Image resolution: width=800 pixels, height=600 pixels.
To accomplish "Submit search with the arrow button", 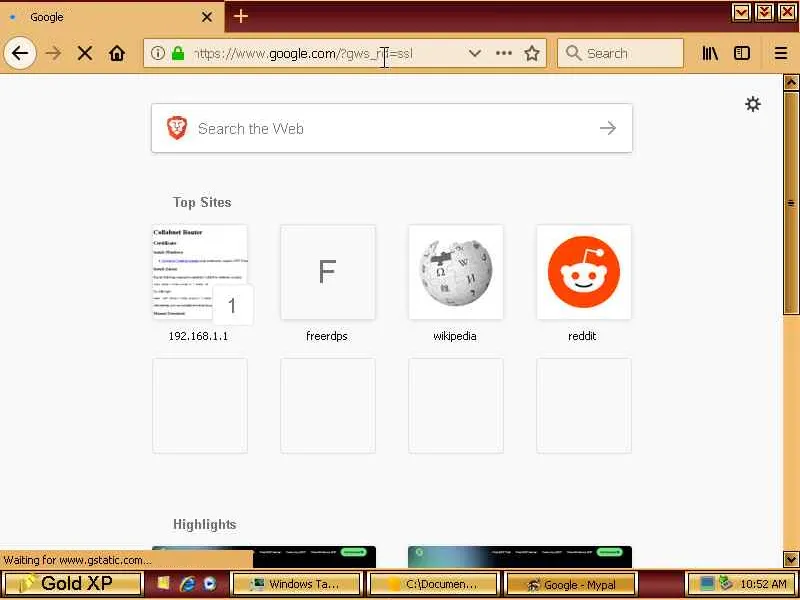I will [608, 128].
